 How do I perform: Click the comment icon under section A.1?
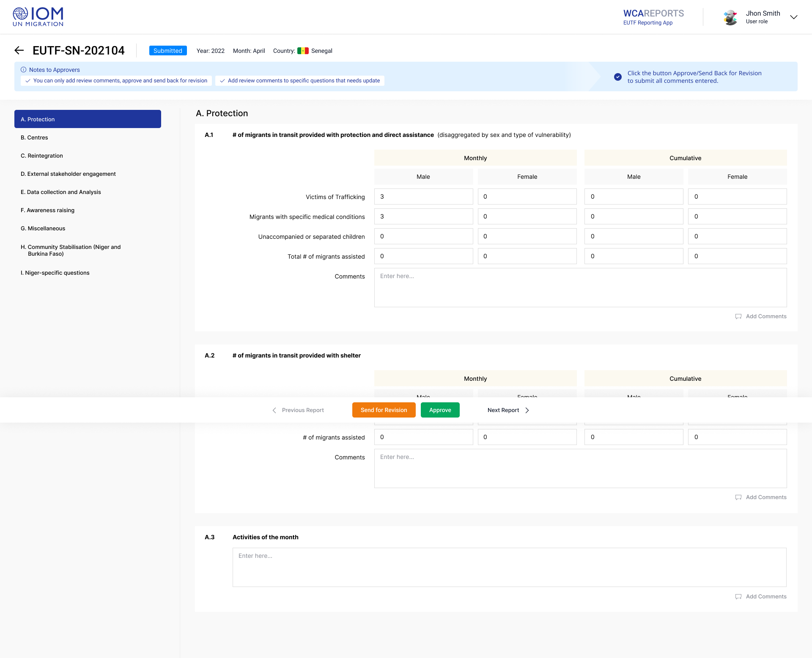pyautogui.click(x=738, y=317)
